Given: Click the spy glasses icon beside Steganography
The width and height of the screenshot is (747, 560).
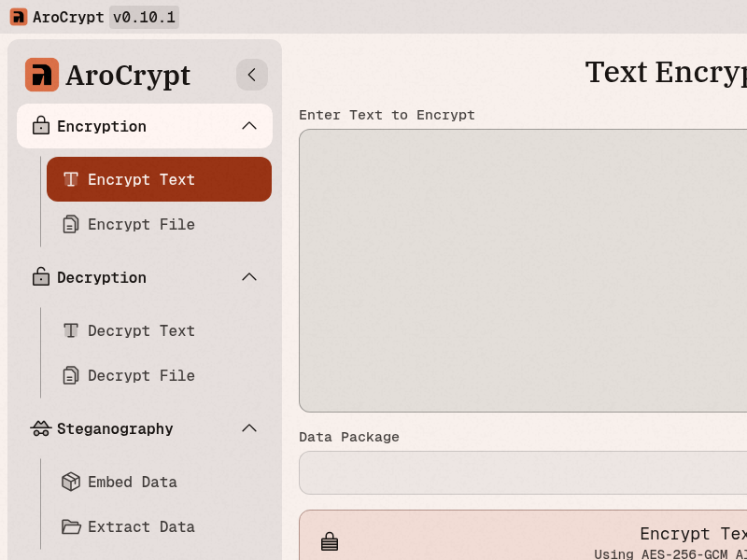Looking at the screenshot, I should (x=41, y=428).
